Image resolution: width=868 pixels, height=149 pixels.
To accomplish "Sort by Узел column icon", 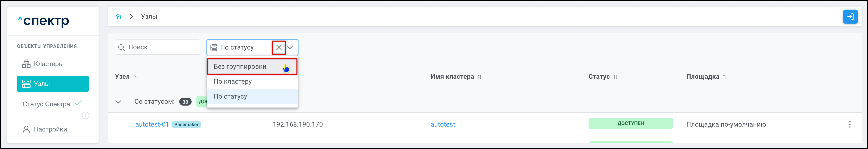I will coord(135,77).
